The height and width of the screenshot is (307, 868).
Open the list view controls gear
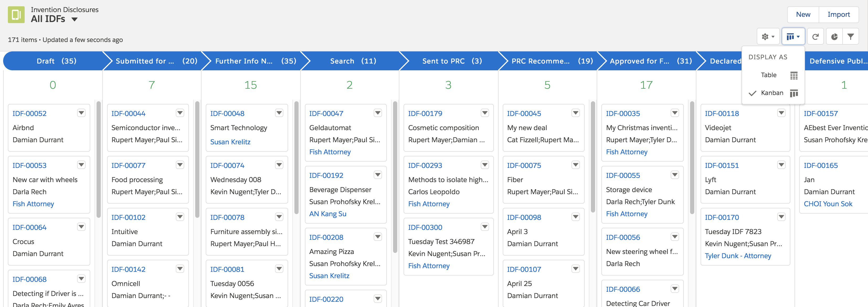coord(768,36)
